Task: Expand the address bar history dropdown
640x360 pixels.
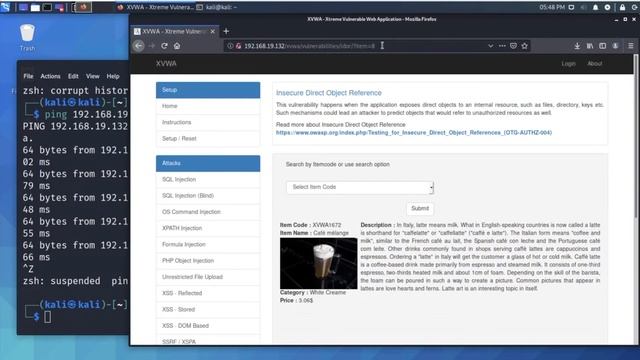Action: tap(491, 46)
